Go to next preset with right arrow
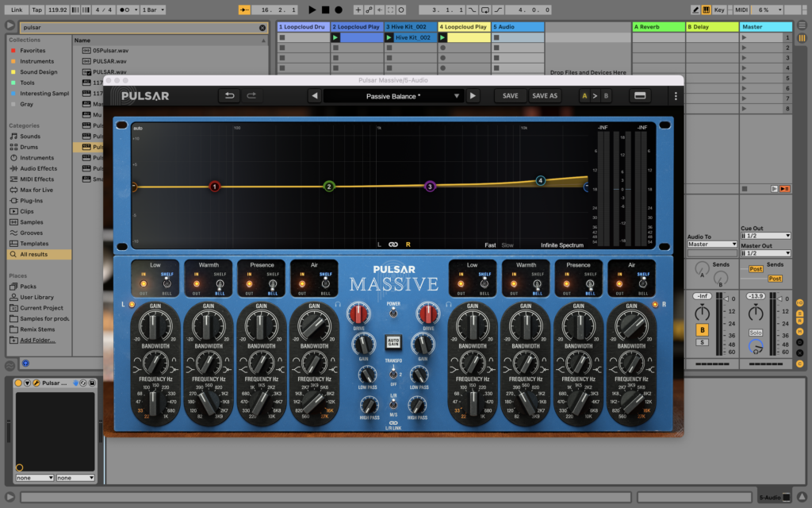 point(473,96)
